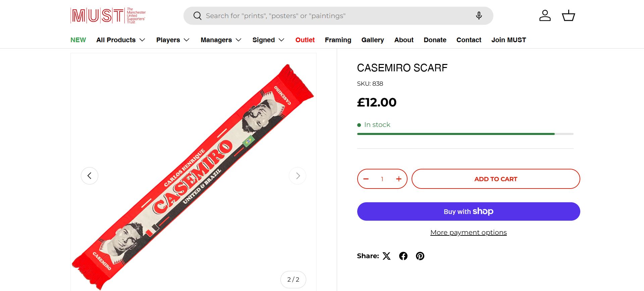Share on X (Twitter) icon
644x291 pixels.
(x=387, y=256)
